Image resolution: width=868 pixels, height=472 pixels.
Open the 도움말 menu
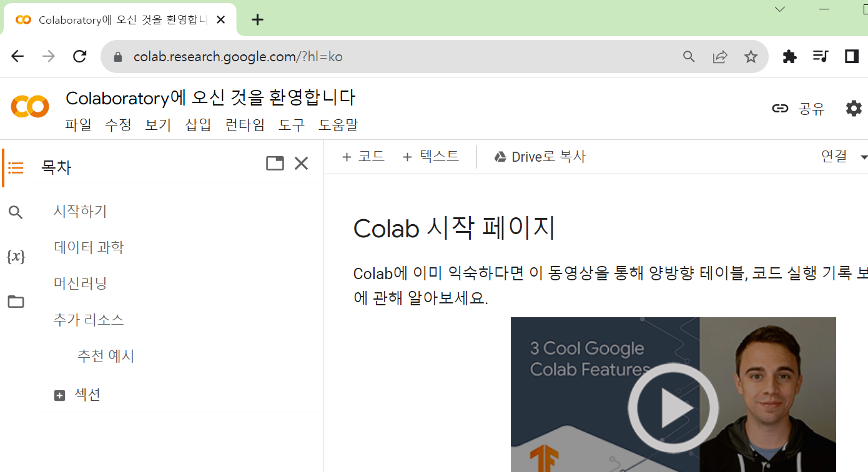click(338, 125)
